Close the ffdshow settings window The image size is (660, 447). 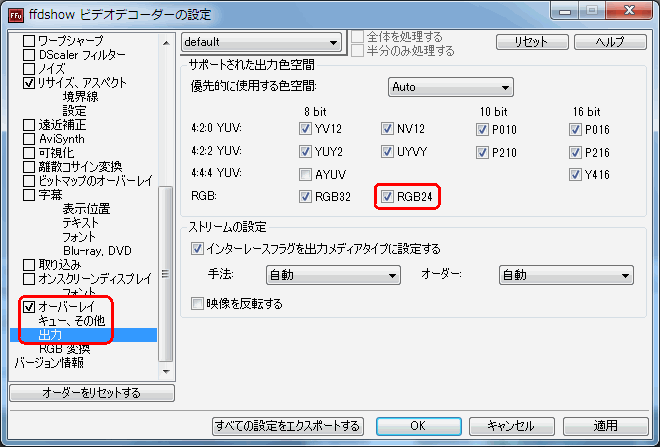click(630, 11)
